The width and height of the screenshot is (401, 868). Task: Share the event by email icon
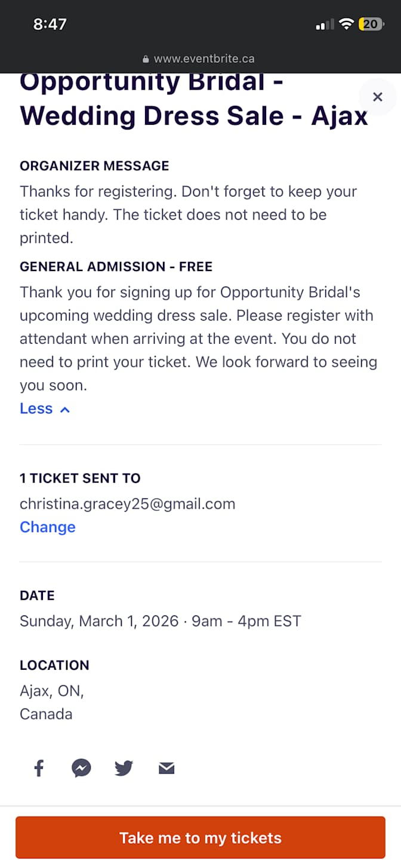[166, 768]
